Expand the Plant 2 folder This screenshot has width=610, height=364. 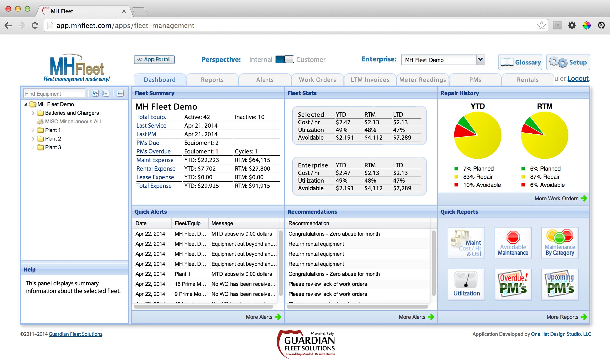pos(33,139)
